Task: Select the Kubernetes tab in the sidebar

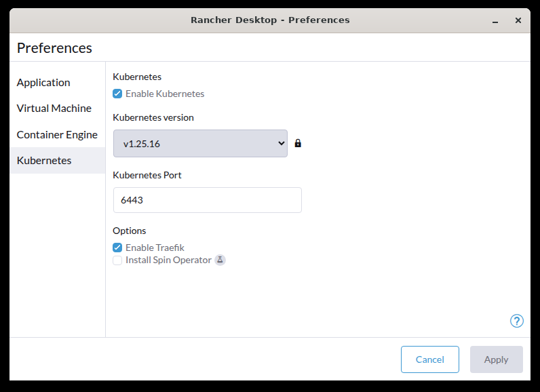Action: pyautogui.click(x=44, y=161)
